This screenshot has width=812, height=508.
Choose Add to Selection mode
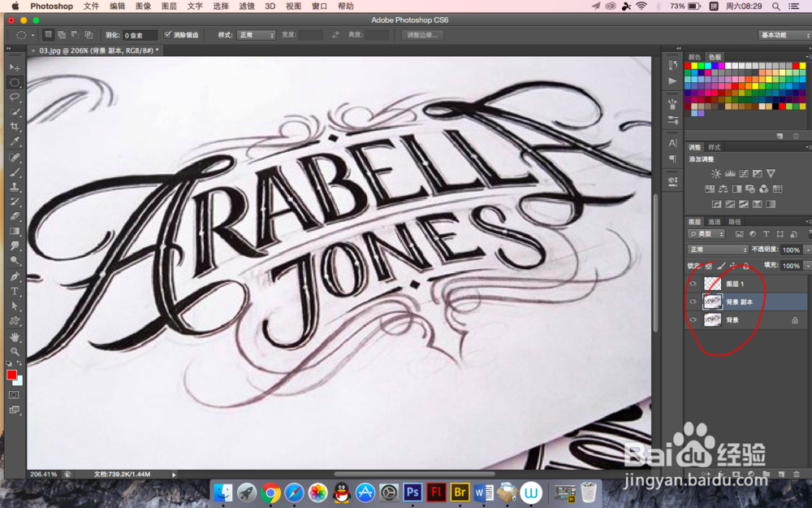(62, 35)
